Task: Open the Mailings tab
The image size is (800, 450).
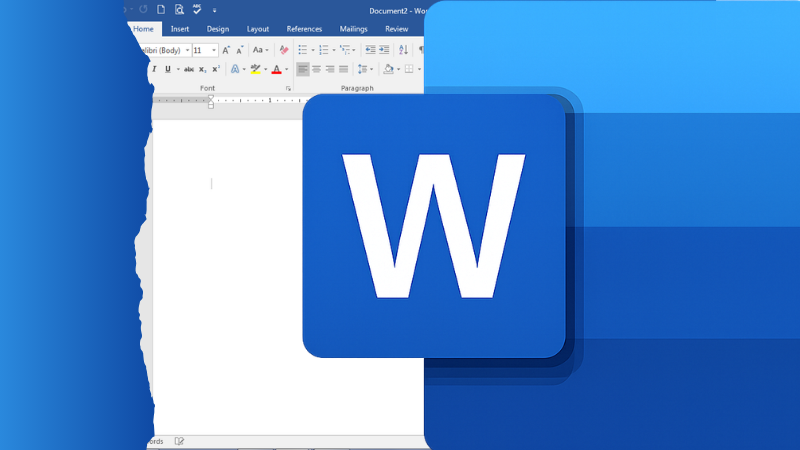Action: pos(354,29)
